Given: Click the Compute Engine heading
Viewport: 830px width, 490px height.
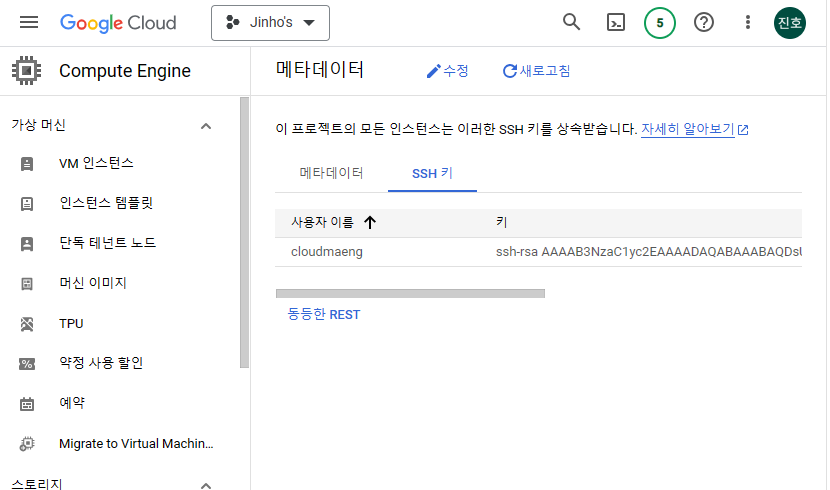Looking at the screenshot, I should point(125,70).
